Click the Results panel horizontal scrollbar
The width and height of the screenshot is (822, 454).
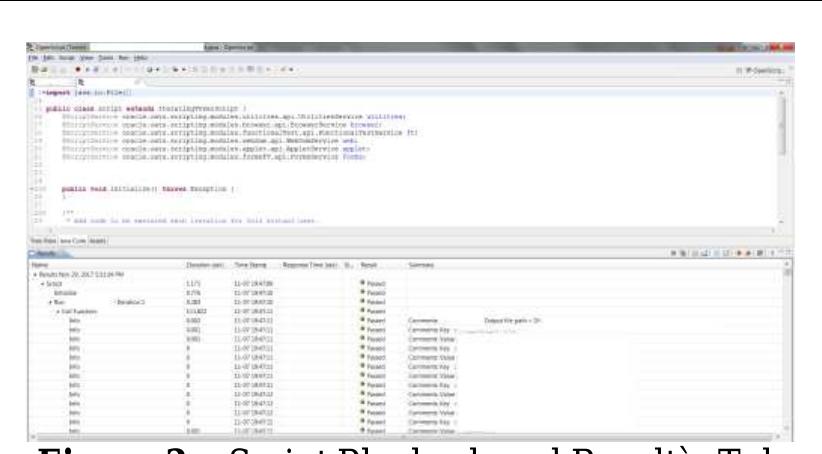click(404, 437)
